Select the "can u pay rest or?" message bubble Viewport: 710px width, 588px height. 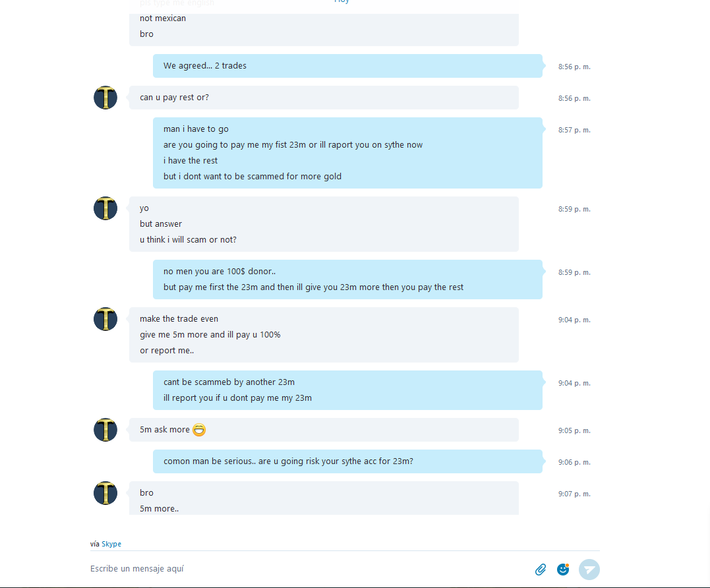pyautogui.click(x=324, y=98)
